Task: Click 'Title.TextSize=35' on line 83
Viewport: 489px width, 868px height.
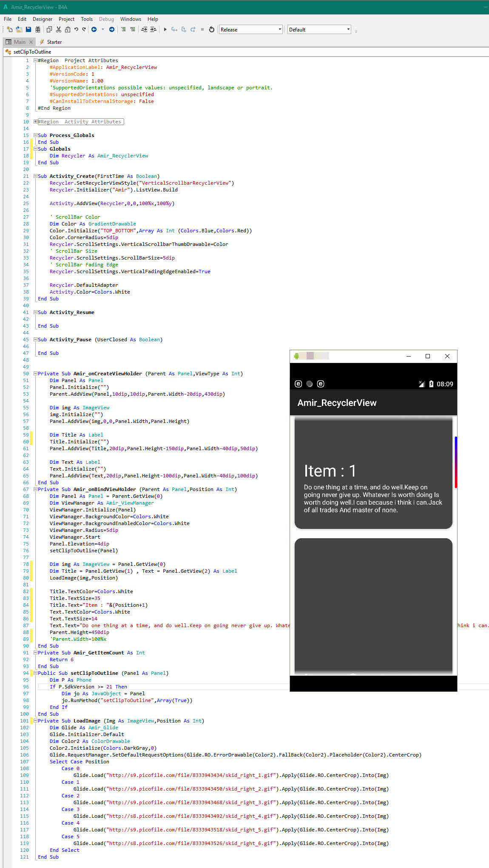Action: click(x=75, y=598)
